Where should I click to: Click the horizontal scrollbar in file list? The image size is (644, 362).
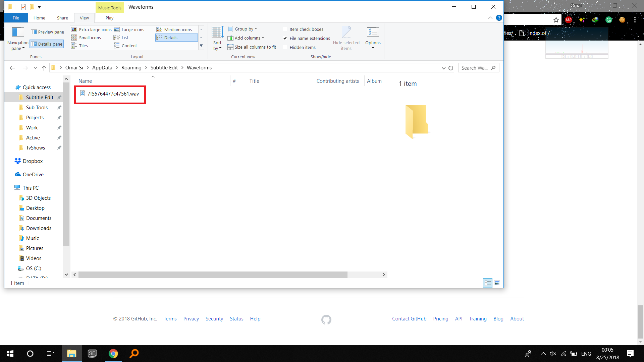(213, 275)
